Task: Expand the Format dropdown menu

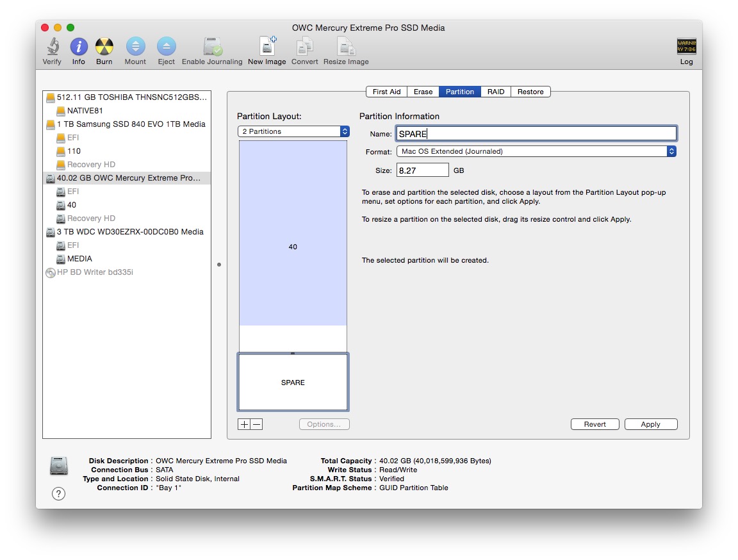Action: point(536,152)
